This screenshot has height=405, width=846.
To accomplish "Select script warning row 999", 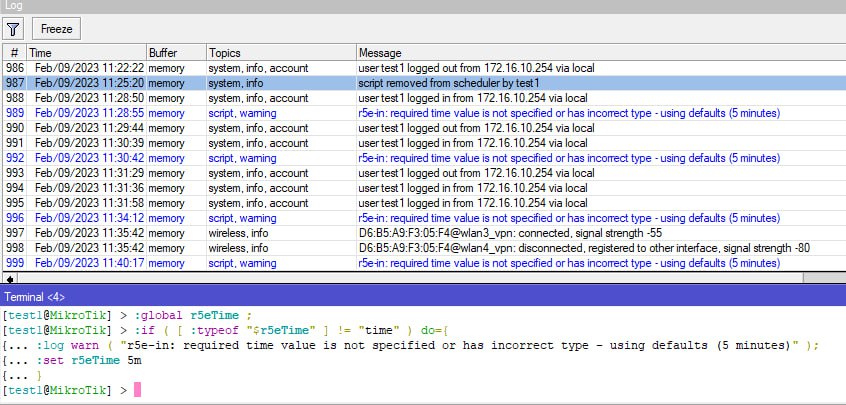I will coord(424,263).
